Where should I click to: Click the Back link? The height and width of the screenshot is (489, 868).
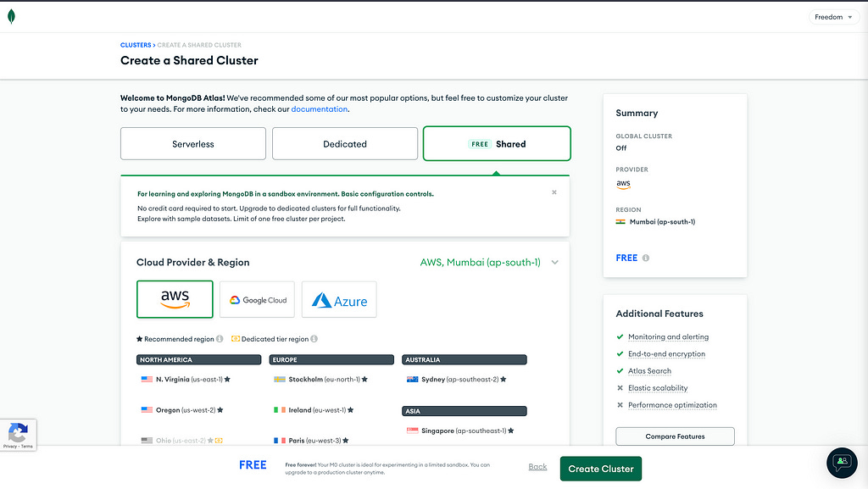(537, 467)
